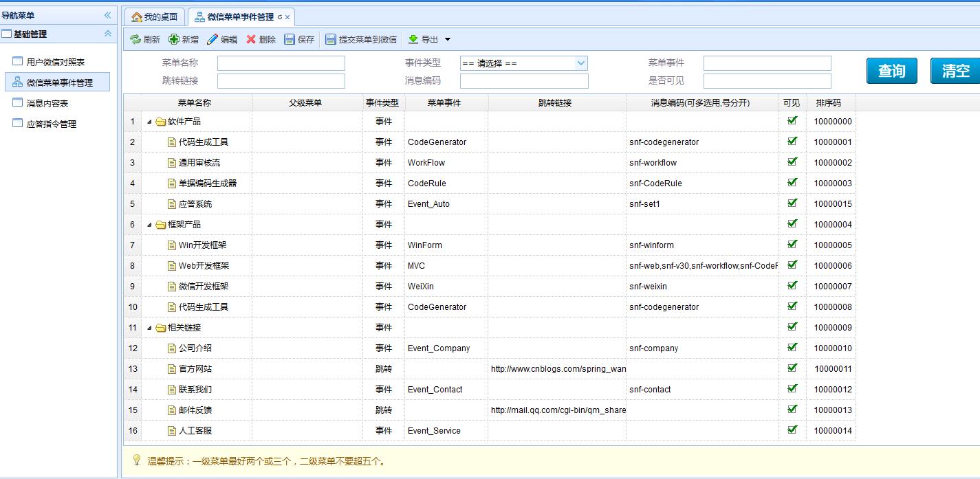
Task: Toggle 可见 checkbox for 人工客服 row
Action: (792, 430)
